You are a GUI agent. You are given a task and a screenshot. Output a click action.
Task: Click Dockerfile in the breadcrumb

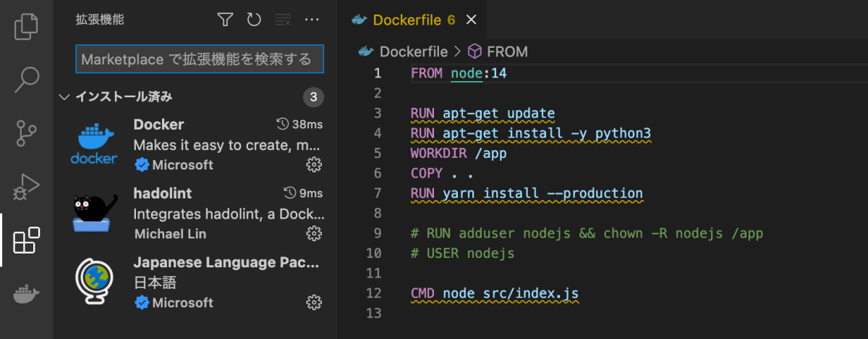pos(413,51)
